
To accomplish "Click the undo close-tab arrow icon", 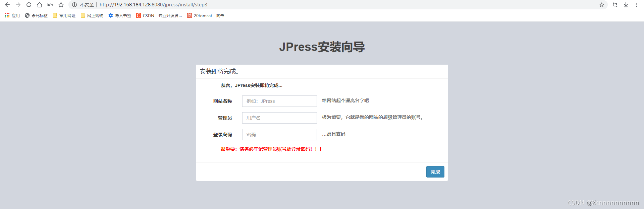I will click(x=50, y=5).
